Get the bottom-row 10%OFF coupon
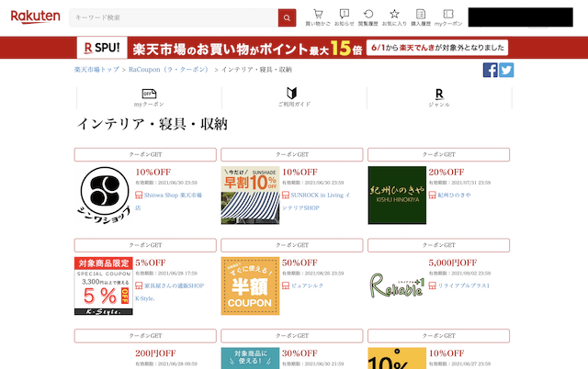This screenshot has height=369, width=588. [x=439, y=336]
